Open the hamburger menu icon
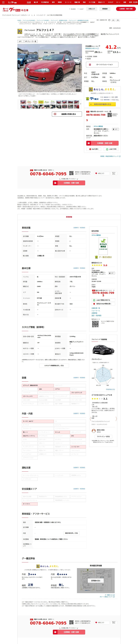138x644 pixels. [3, 2]
